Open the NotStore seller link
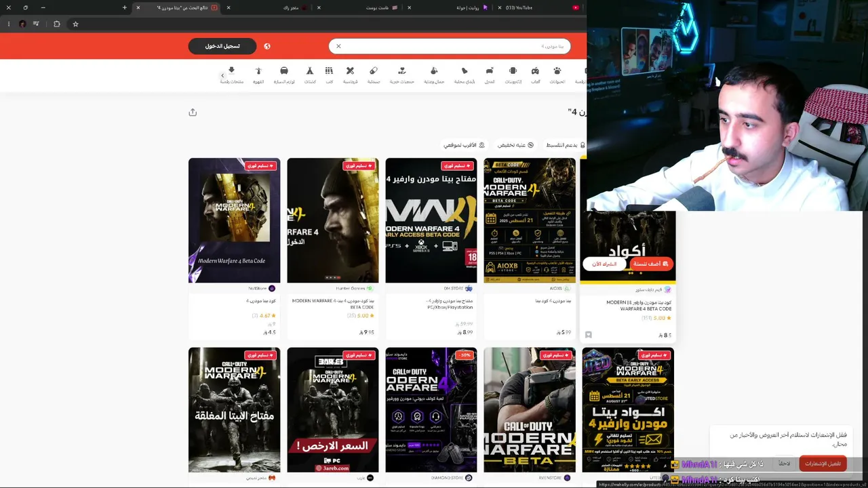 tap(262, 289)
